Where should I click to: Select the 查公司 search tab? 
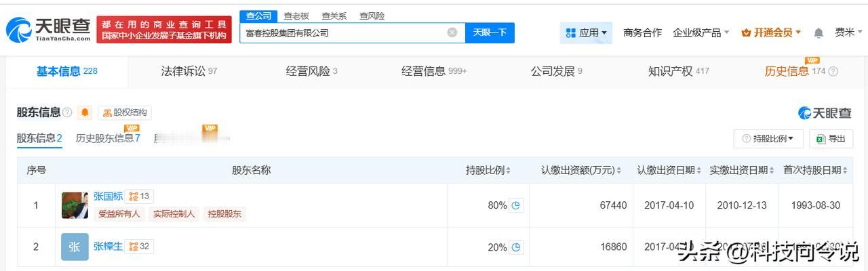pyautogui.click(x=258, y=16)
